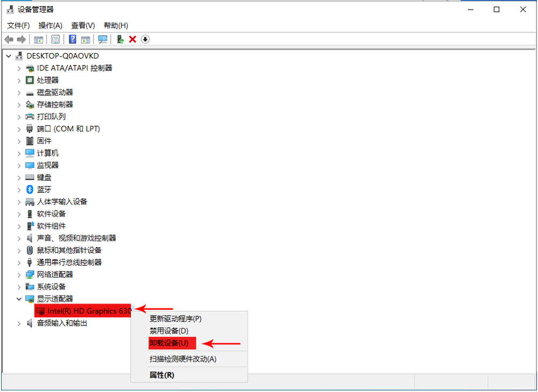The width and height of the screenshot is (538, 392).
Task: Choose 更新驱动程序(P) from context menu
Action: (189, 319)
